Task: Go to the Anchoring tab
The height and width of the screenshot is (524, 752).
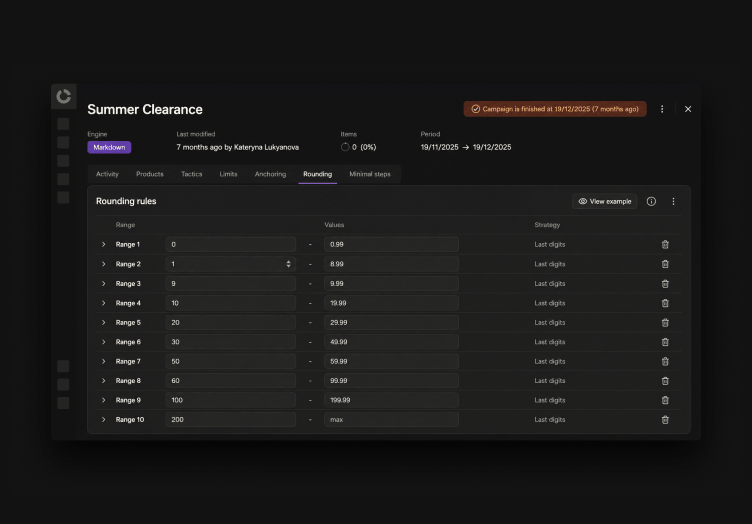Action: 270,174
